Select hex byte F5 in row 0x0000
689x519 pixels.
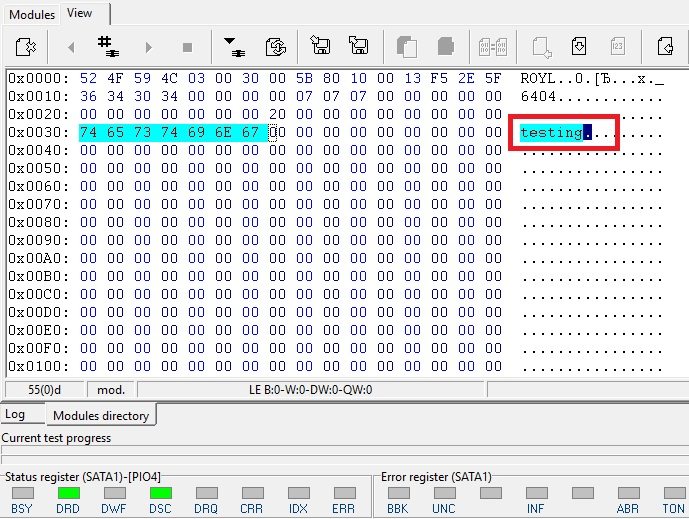(x=439, y=78)
